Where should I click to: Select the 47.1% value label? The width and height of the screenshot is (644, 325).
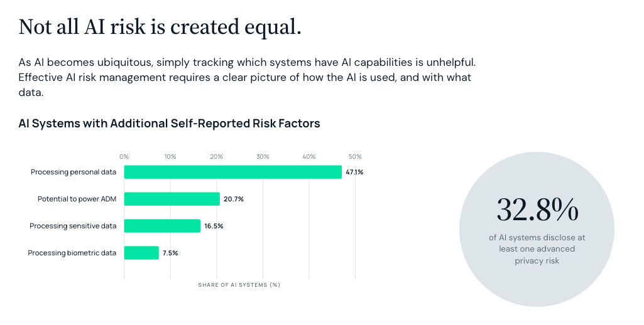coord(354,172)
